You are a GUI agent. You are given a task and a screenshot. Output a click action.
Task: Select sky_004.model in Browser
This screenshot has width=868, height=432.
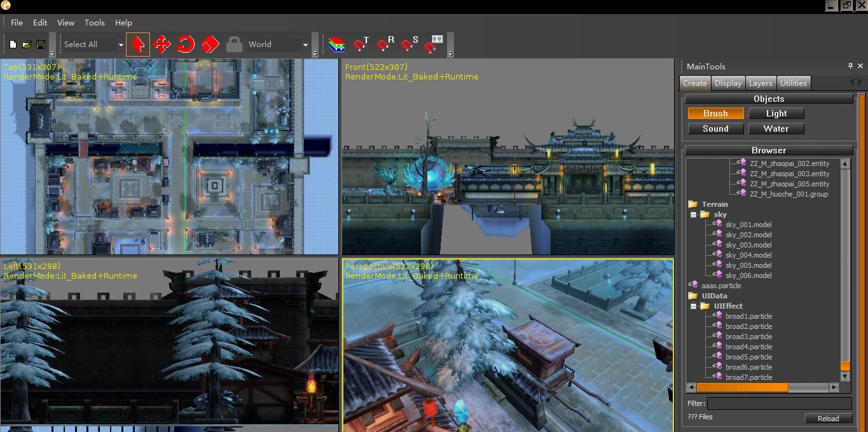748,255
